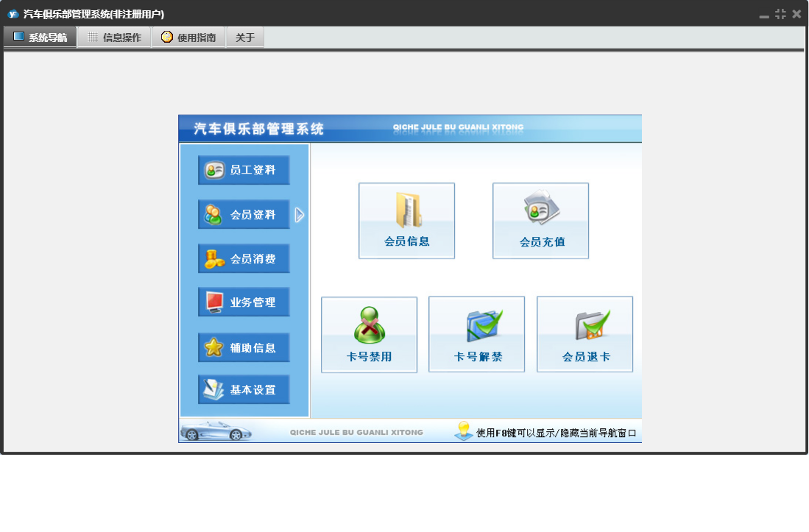Click the F8 hint text in footer
Viewport: 809px width, 532px height.
[556, 433]
